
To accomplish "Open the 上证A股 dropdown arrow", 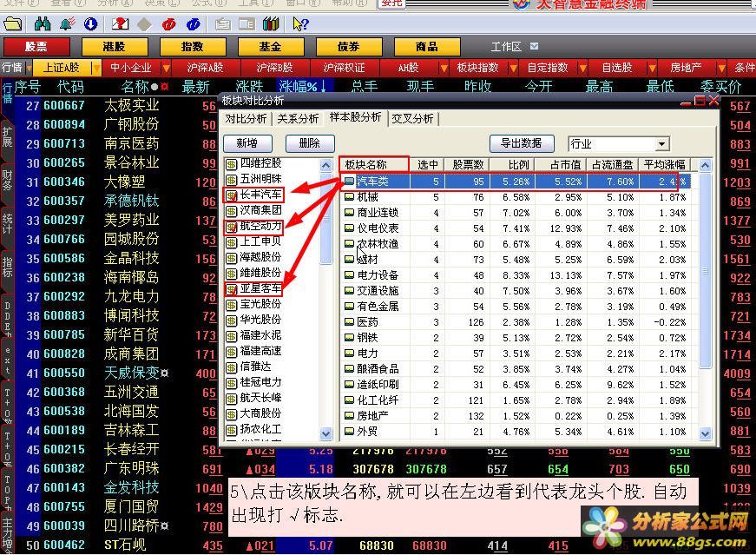I will click(x=96, y=68).
